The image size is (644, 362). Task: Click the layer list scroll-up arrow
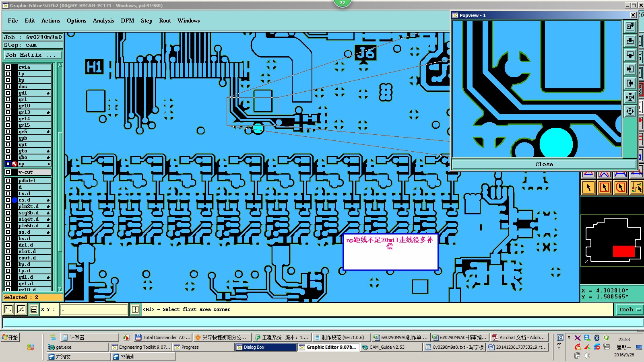60,65
